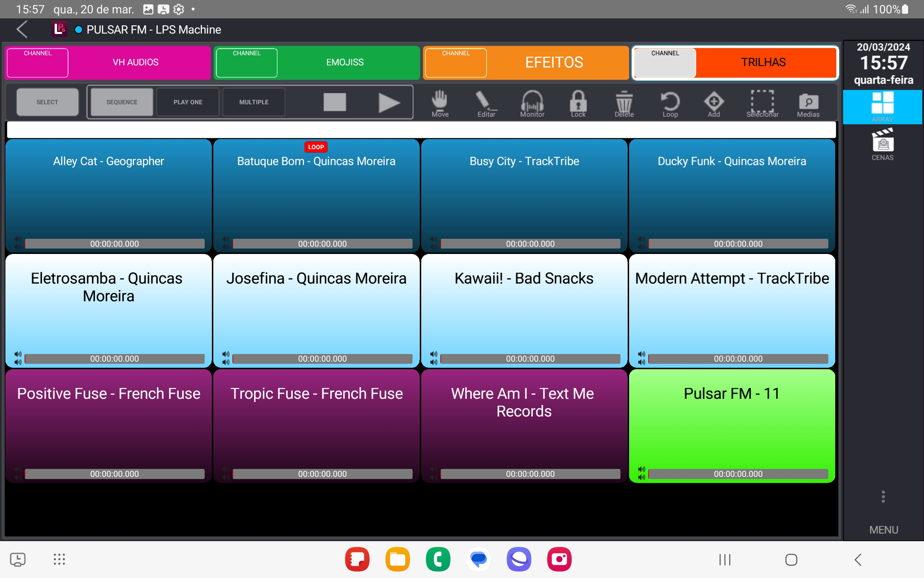This screenshot has height=578, width=924.
Task: Play the Ducky Funk - Quincas Moreira pad
Action: (732, 195)
